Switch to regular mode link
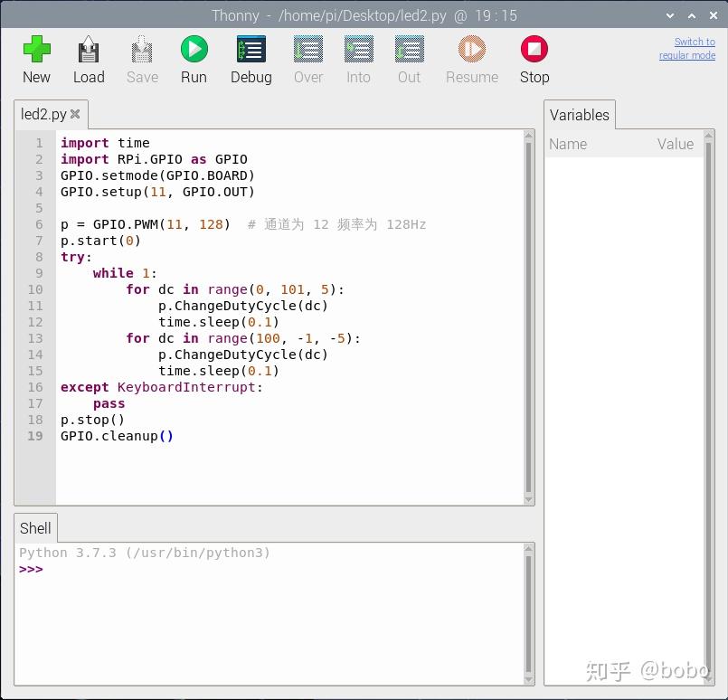The width and height of the screenshot is (728, 700). (x=686, y=49)
